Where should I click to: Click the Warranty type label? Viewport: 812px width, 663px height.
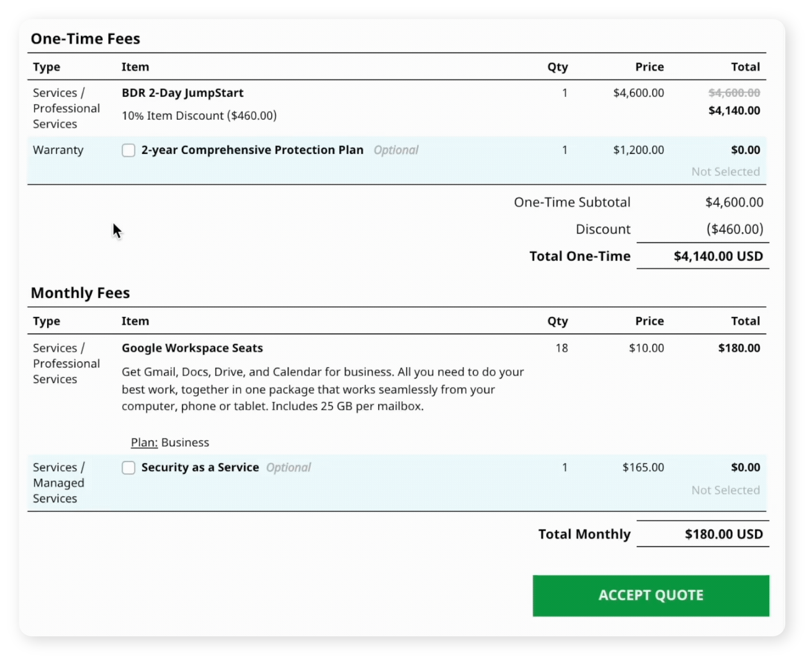[58, 150]
